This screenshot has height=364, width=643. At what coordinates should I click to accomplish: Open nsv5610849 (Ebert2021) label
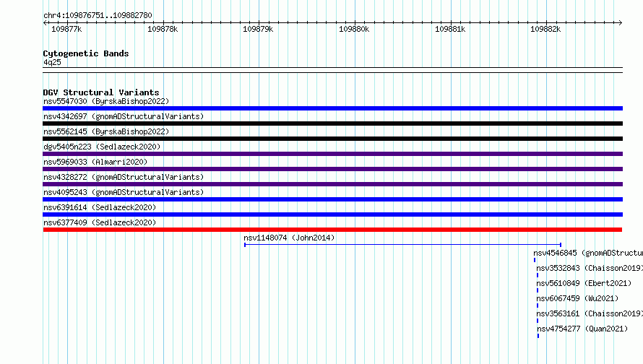point(584,283)
